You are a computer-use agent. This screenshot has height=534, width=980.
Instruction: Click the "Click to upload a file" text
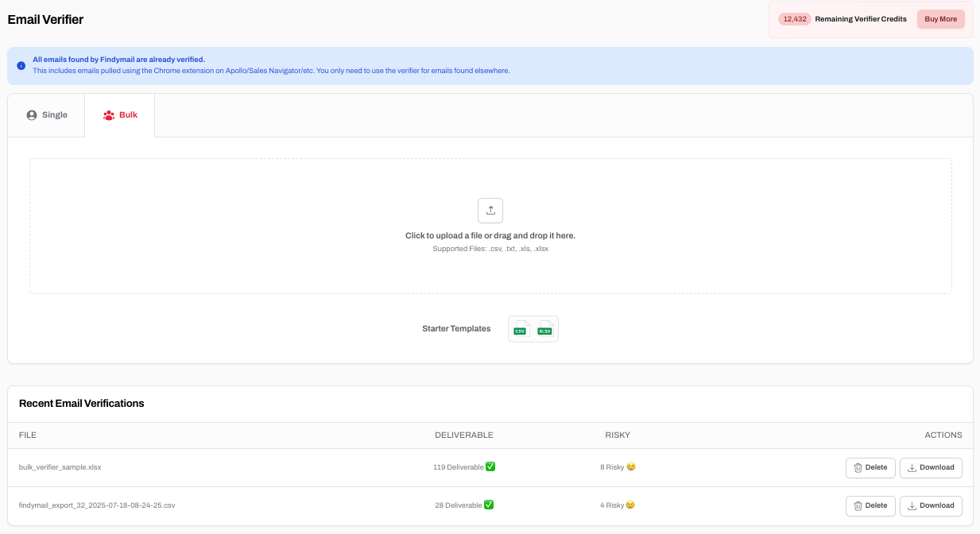[x=490, y=236]
